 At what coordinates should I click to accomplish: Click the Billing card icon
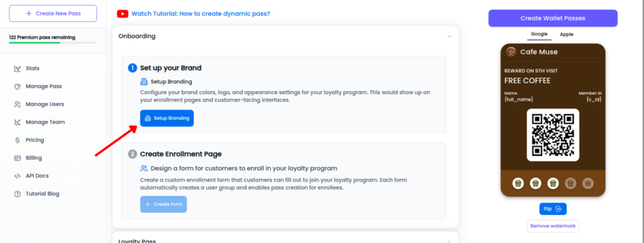click(x=17, y=158)
